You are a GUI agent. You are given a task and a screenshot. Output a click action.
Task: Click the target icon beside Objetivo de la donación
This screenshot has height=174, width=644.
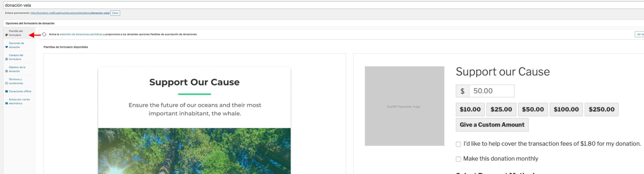point(7,71)
